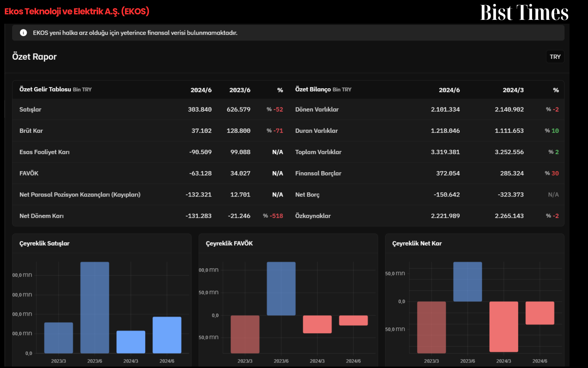This screenshot has width=588, height=368.
Task: Click the Satışlar row in income table
Action: coord(151,109)
